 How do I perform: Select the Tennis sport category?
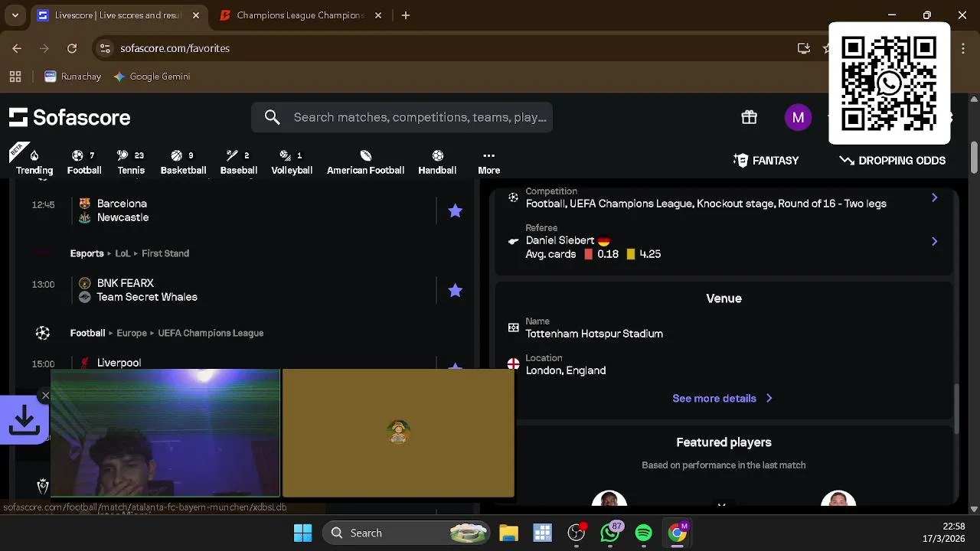[x=131, y=162]
